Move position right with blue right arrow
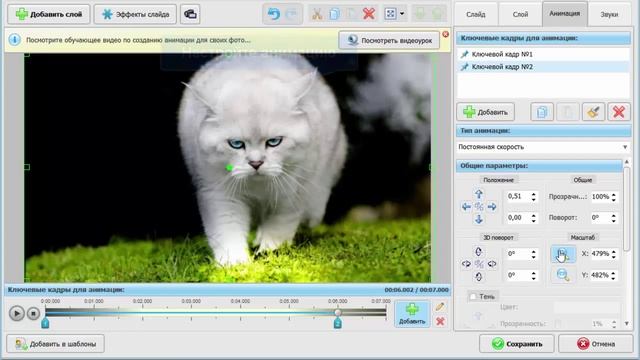640x360 pixels. pyautogui.click(x=492, y=207)
